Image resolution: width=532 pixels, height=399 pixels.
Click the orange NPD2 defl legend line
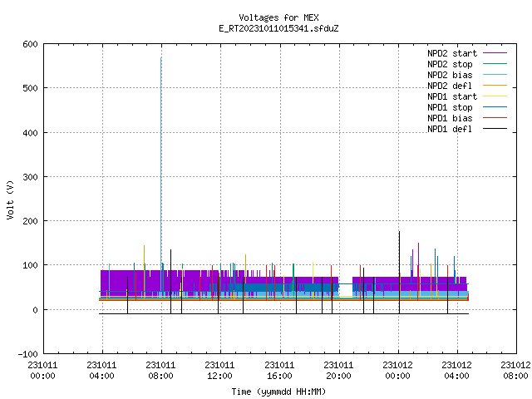(495, 86)
